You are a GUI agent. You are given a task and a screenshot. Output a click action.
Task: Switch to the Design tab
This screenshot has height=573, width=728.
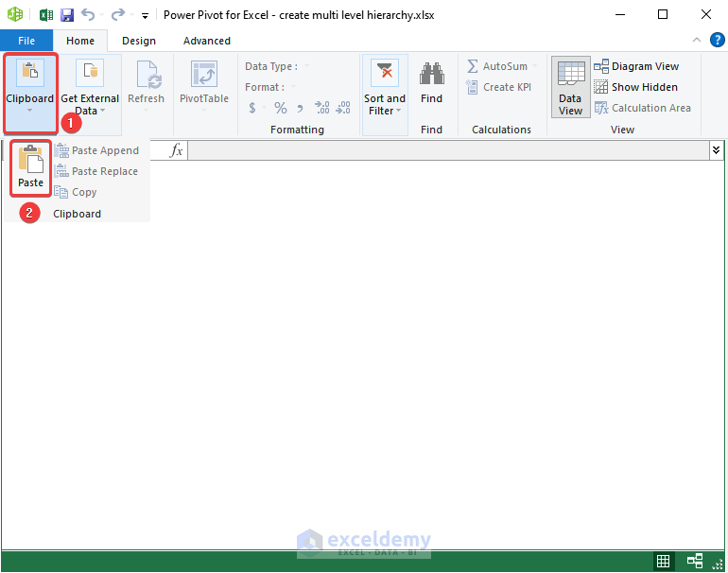[x=139, y=41]
